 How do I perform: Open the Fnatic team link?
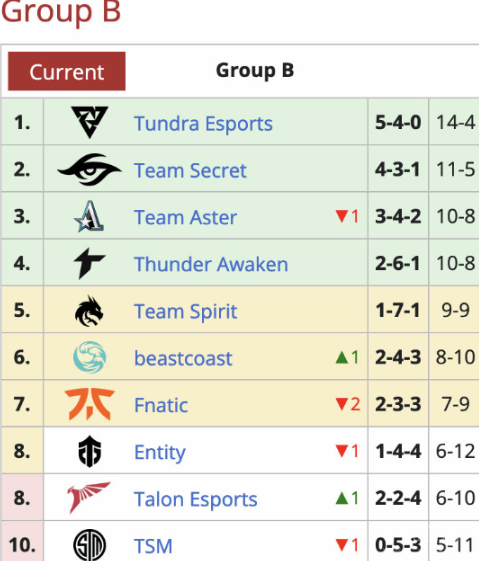(x=161, y=405)
